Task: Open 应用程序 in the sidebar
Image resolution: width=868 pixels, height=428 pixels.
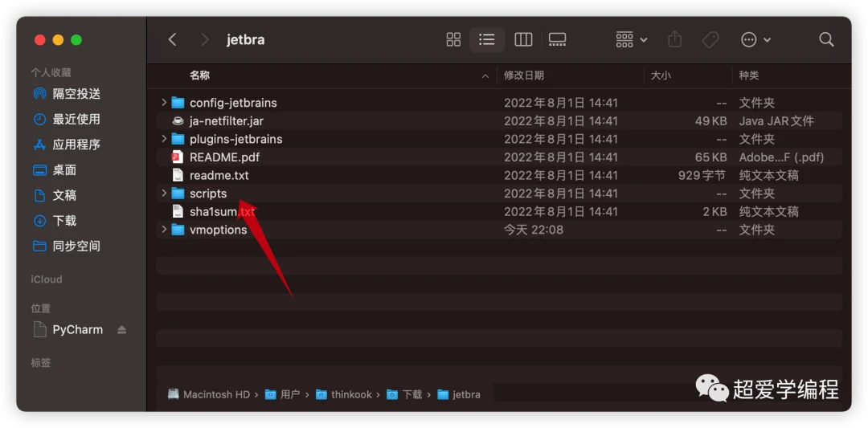Action: click(67, 145)
